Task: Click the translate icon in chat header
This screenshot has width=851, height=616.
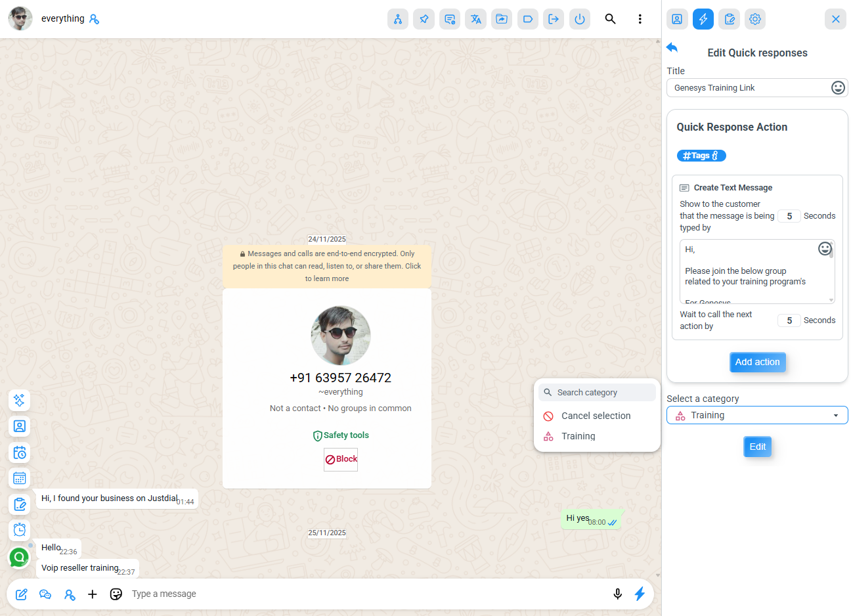Action: 475,19
